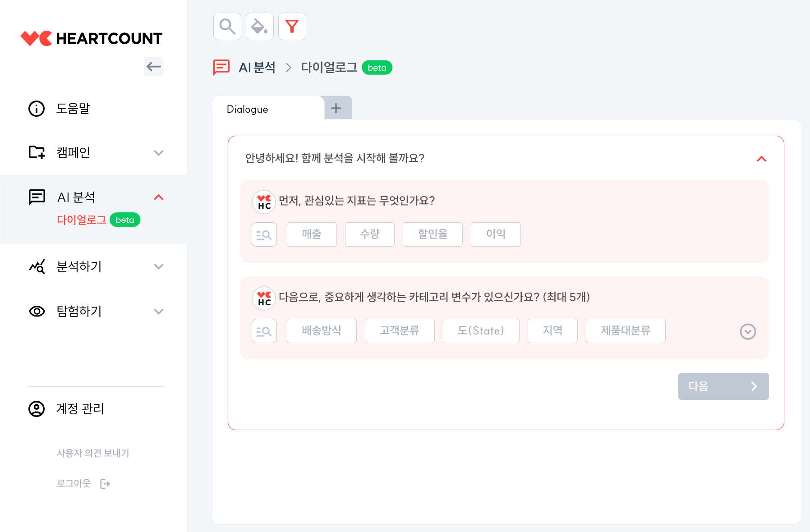Collapse the AI 분석 menu chevron
The image size is (810, 532).
pos(158,197)
